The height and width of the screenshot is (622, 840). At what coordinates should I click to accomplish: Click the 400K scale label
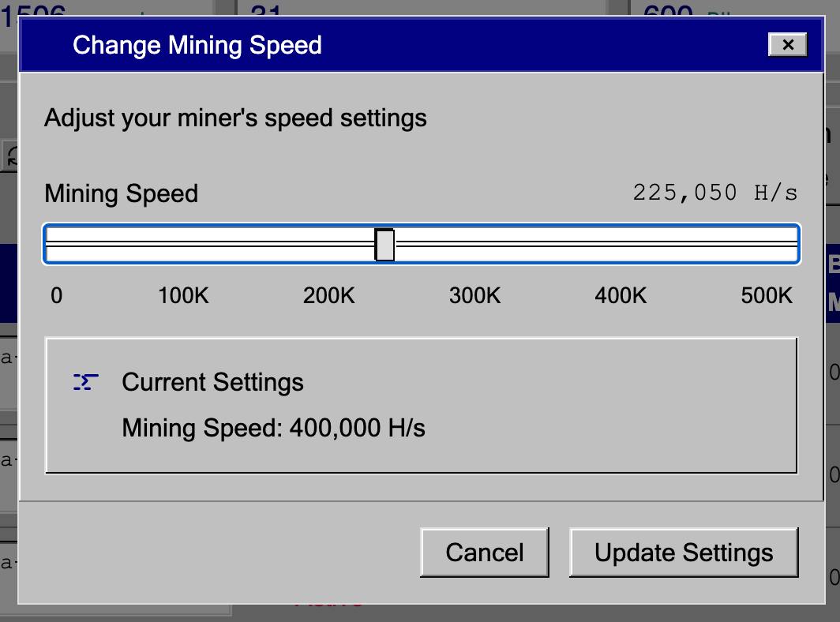tap(621, 296)
